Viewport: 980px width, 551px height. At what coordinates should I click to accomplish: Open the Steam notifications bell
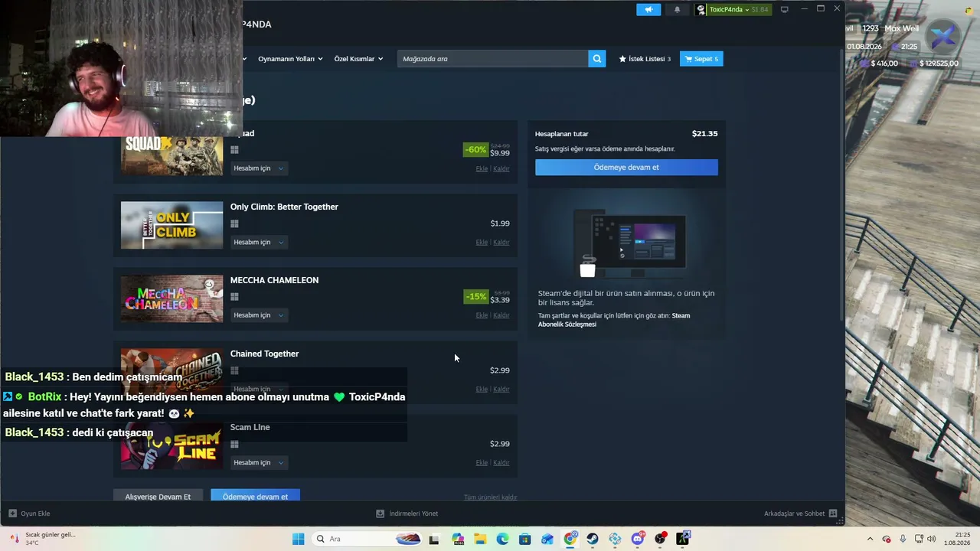677,9
